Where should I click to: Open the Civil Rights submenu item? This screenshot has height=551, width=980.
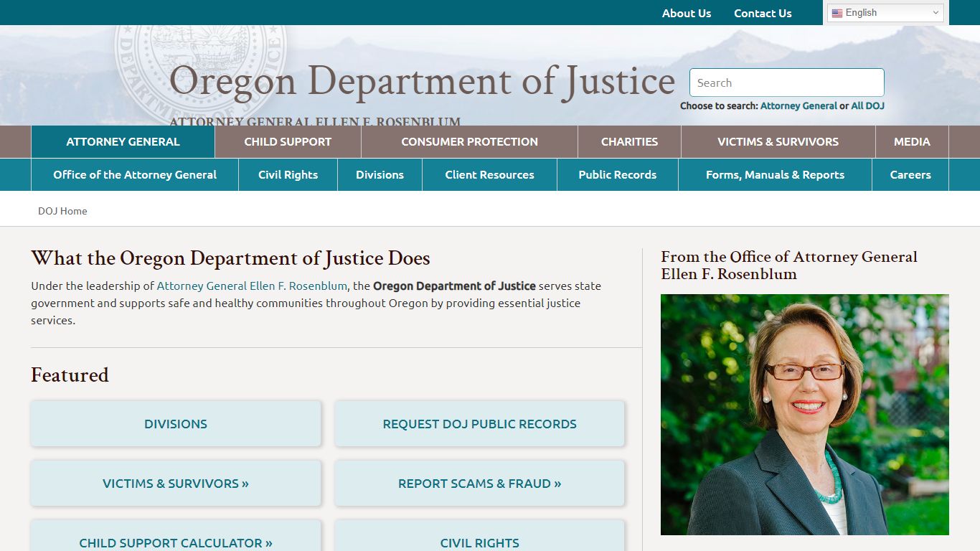tap(288, 175)
